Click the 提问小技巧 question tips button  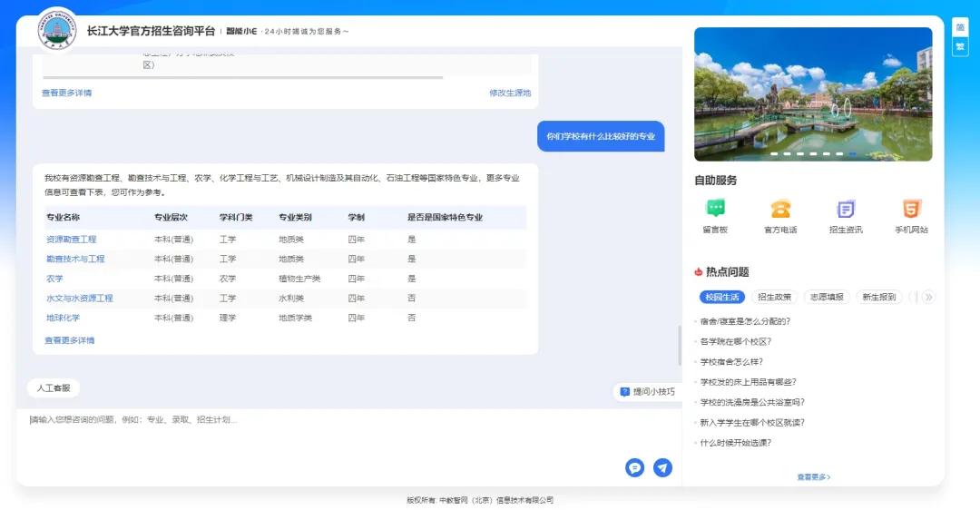point(648,392)
